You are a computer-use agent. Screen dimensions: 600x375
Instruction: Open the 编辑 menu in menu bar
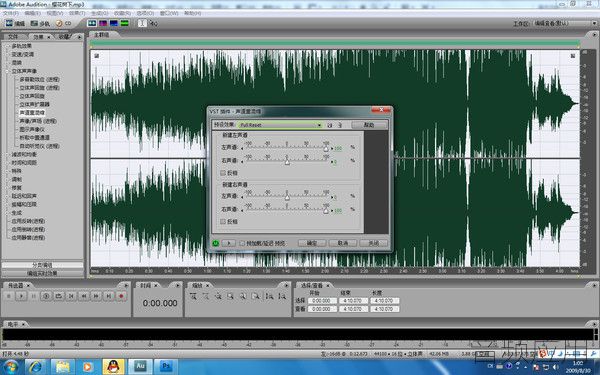click(x=32, y=13)
